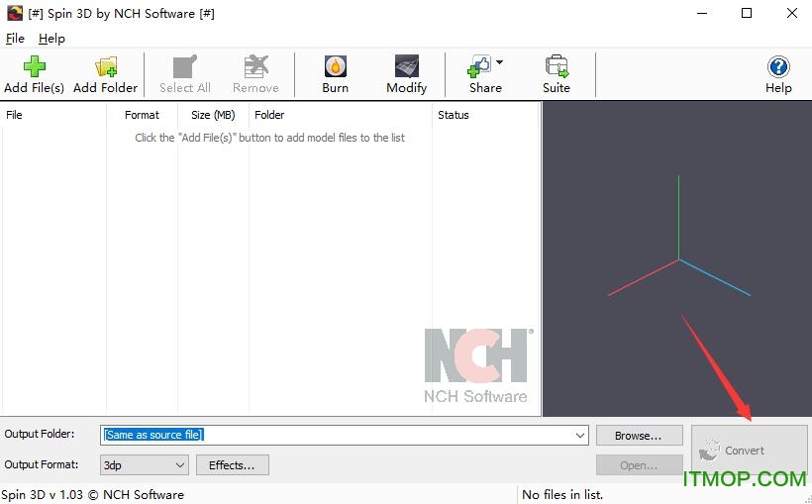The image size is (812, 504).
Task: Click the Output Folder text field
Action: point(337,435)
